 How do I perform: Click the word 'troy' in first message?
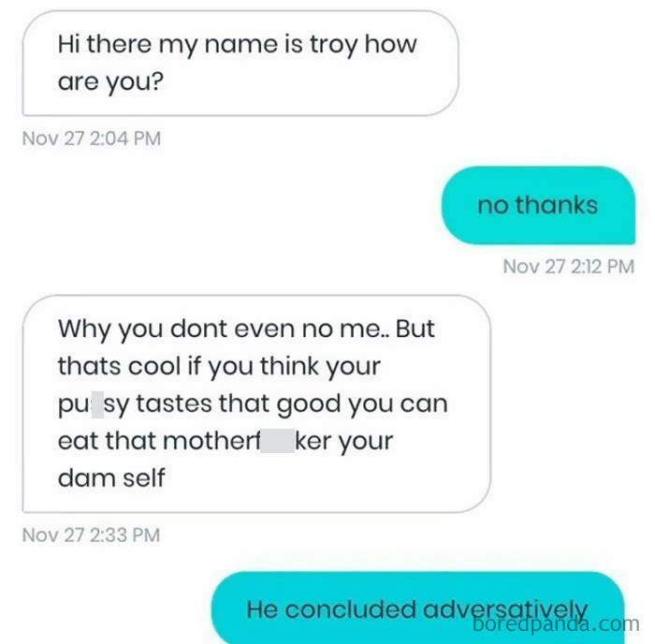pos(333,45)
